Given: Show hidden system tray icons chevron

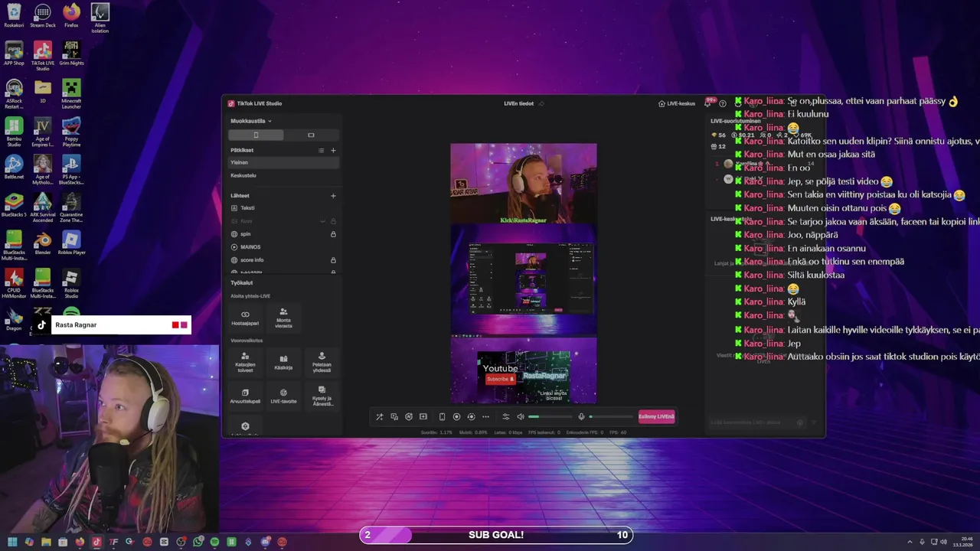Looking at the screenshot, I should click(x=910, y=542).
